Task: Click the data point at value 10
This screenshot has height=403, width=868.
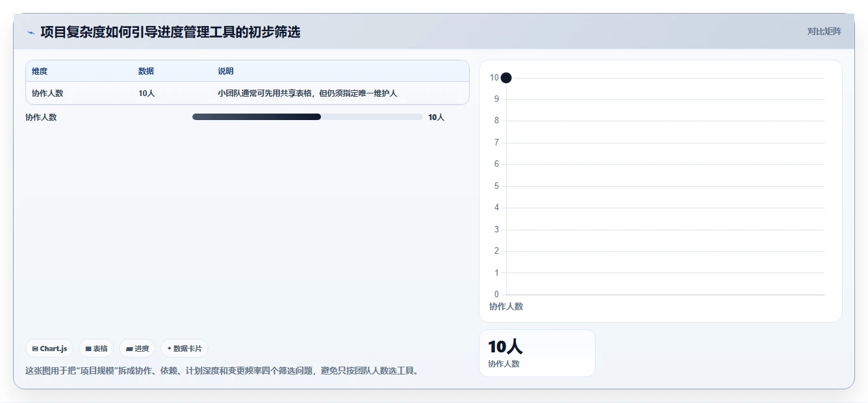Action: coord(506,78)
